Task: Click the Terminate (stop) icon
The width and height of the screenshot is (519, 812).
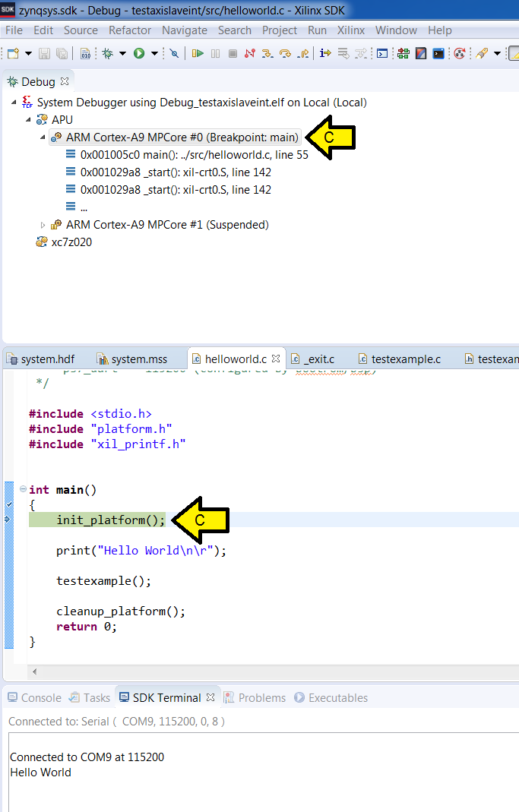Action: 233,54
